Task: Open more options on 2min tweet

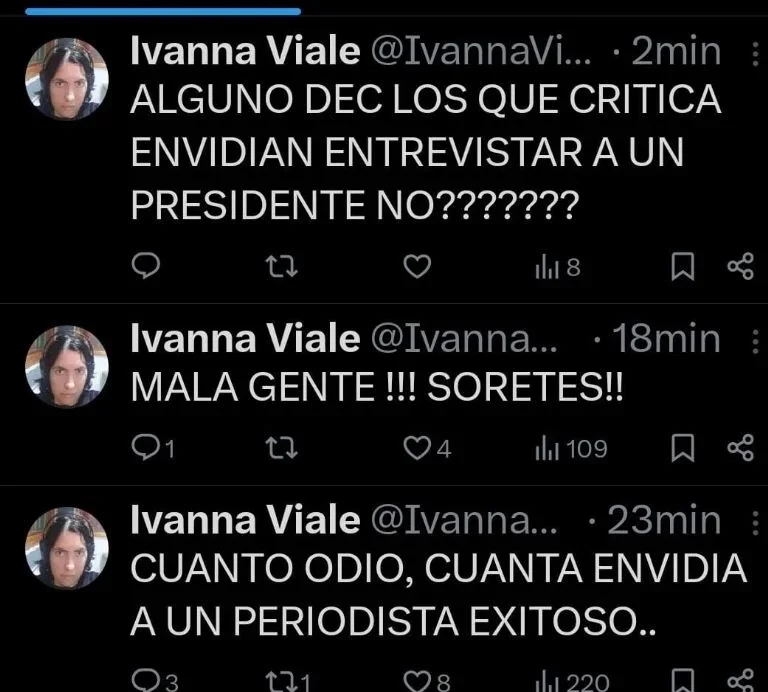Action: pos(755,54)
